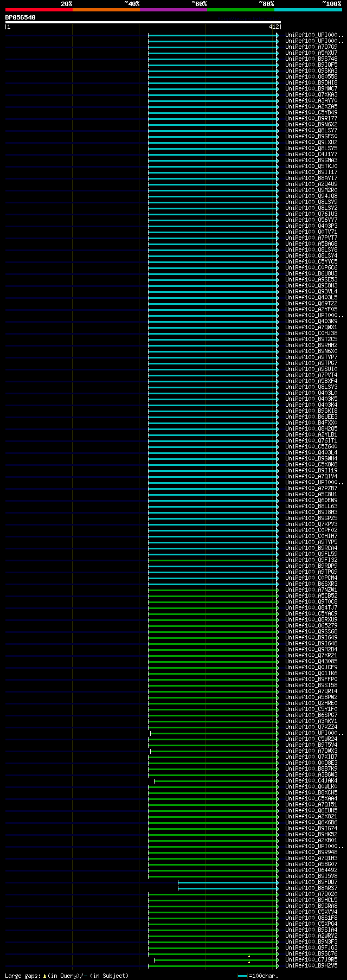Image resolution: width=347 pixels, height=980 pixels.
Task: Click the orange ~40% identity legend swatch
Action: point(106,10)
